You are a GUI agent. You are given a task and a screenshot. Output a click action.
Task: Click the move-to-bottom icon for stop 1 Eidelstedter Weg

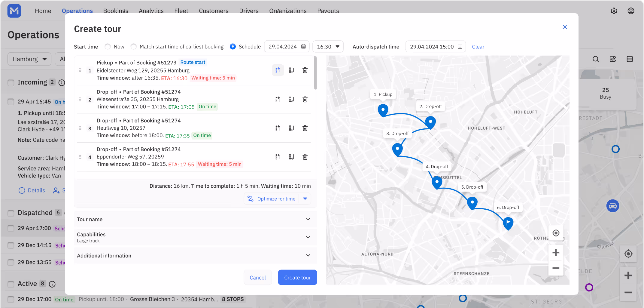click(291, 70)
